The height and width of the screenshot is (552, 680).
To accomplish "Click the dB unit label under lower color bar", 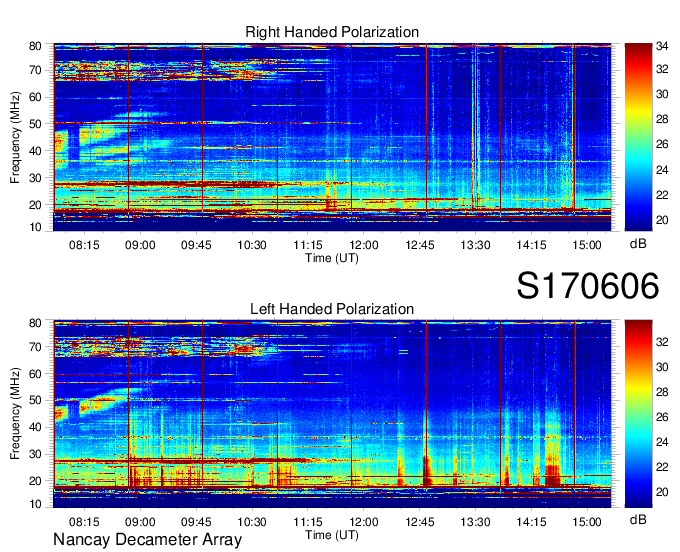I will (x=638, y=520).
